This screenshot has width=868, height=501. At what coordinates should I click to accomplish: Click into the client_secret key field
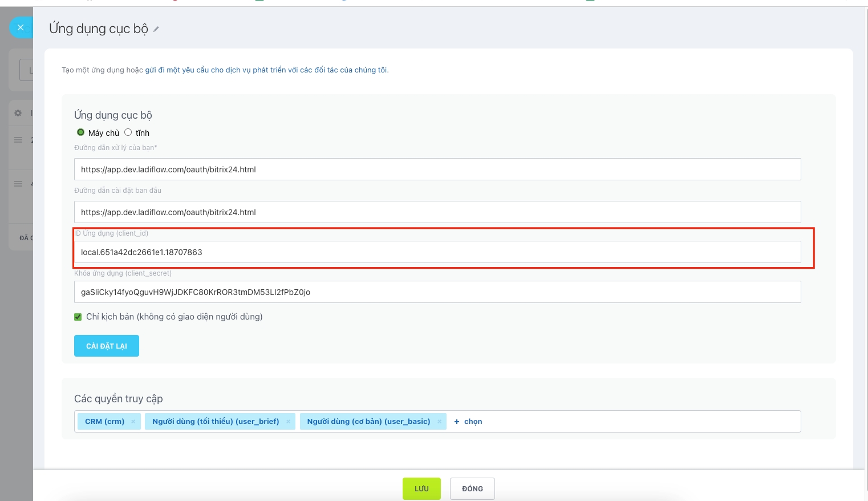pos(437,292)
